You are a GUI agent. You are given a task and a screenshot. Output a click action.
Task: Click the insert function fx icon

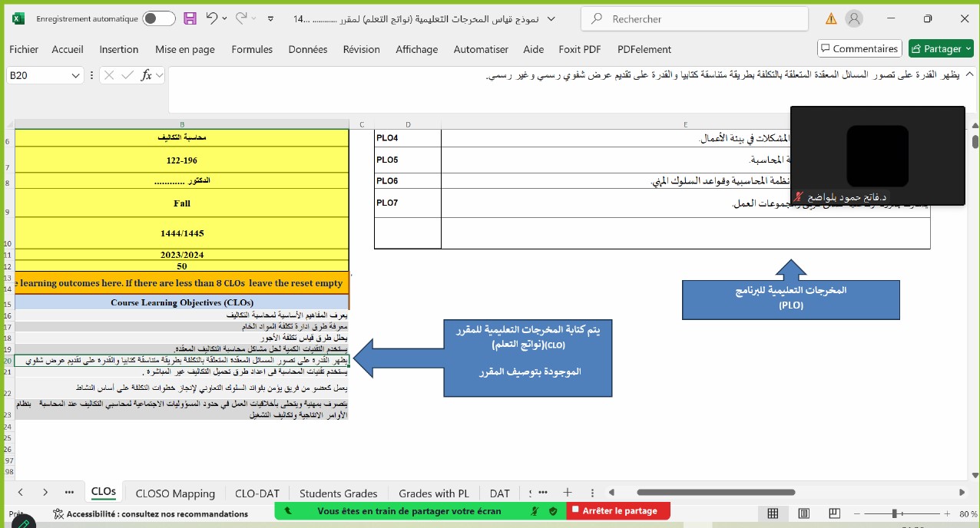(147, 75)
